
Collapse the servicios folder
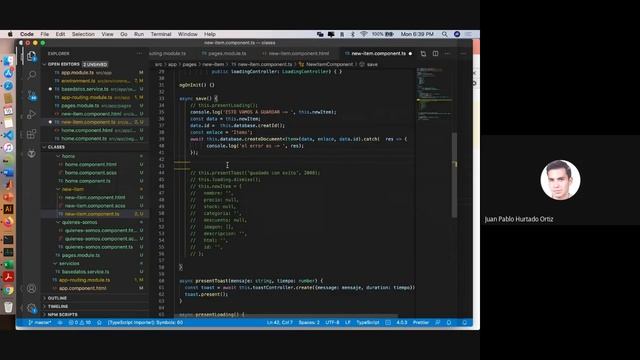tap(69, 263)
